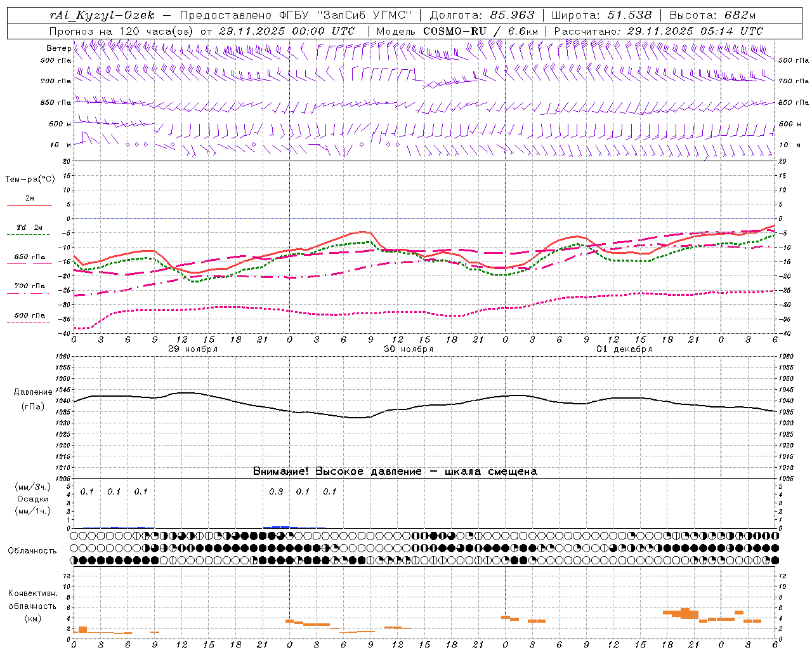
Task: Click the Широта: 51.538 value
Action: click(x=601, y=15)
